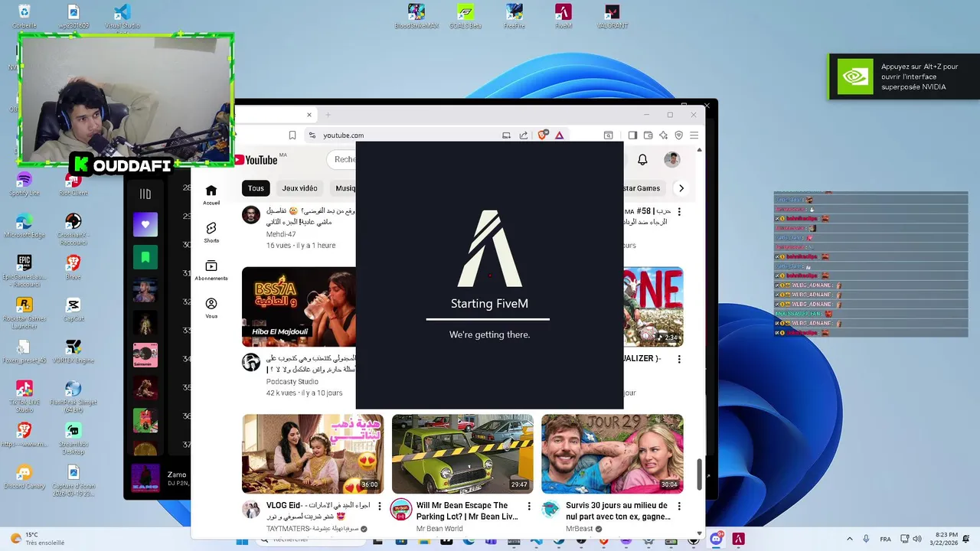Viewport: 980px width, 551px height.
Task: Open the Mehdi-47 channel link
Action: (x=281, y=233)
